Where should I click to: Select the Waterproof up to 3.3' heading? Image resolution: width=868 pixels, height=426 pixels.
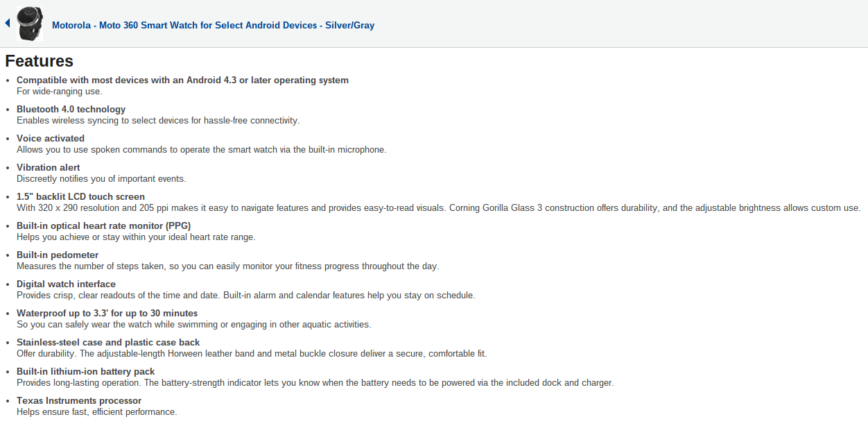pos(107,313)
